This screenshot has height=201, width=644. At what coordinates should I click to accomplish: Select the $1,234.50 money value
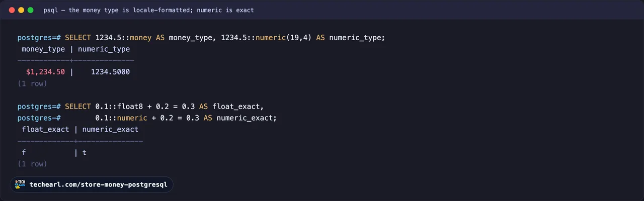coord(45,72)
